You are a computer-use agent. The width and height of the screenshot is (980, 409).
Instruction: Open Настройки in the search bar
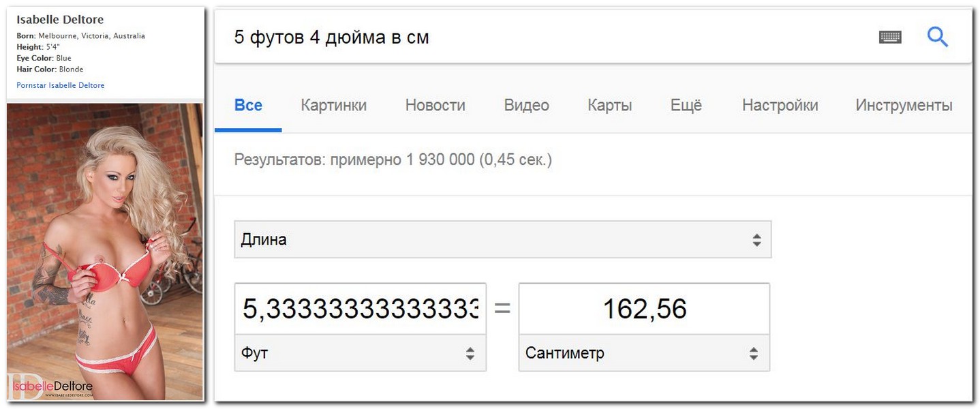[x=780, y=106]
